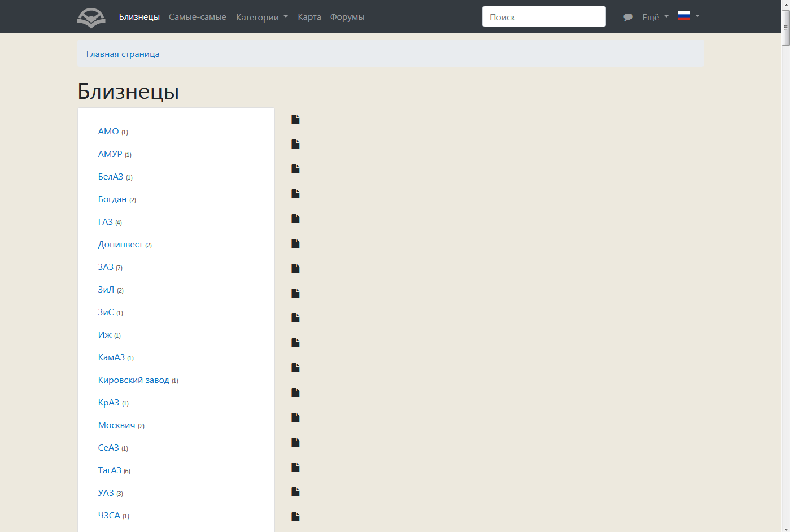Image resolution: width=790 pixels, height=532 pixels.
Task: Select the БелАЗ brand link
Action: coord(111,177)
